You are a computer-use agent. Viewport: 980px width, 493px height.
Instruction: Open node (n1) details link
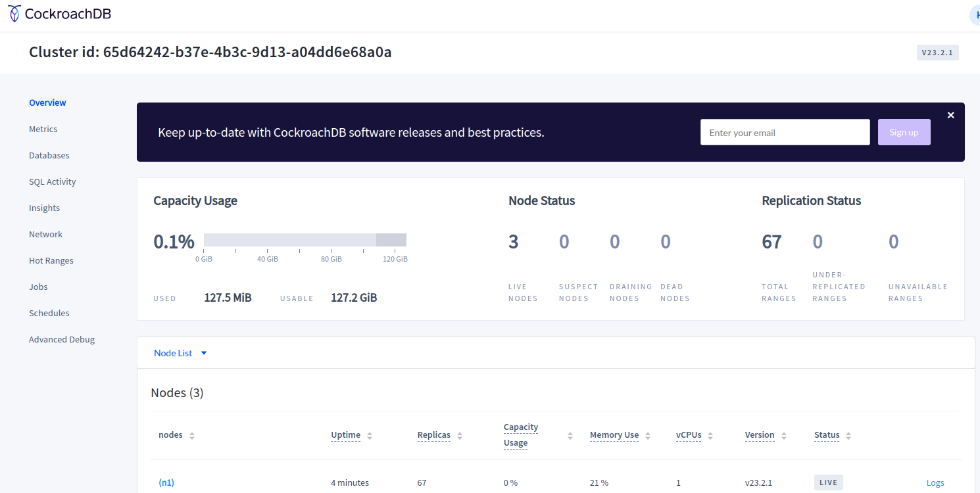[x=166, y=482]
